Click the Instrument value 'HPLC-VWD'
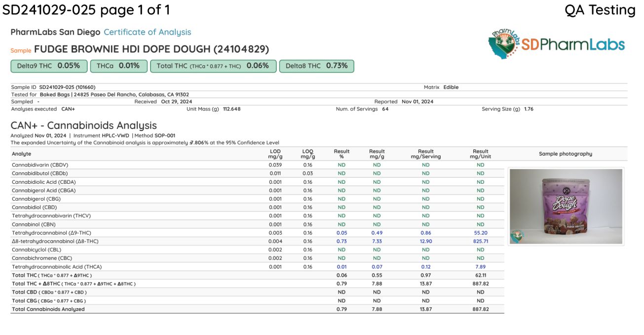 tap(115, 135)
